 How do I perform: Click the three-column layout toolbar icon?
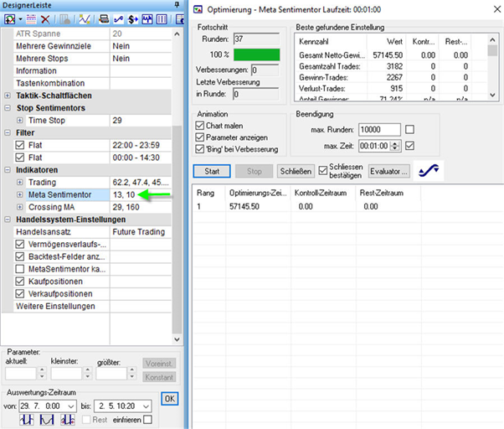pos(162,19)
